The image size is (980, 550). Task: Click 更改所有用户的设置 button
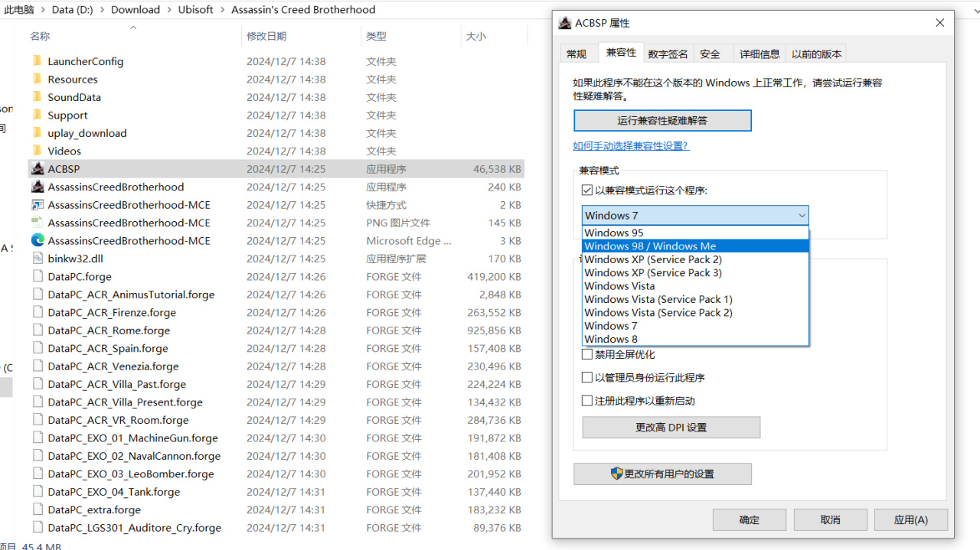(662, 474)
